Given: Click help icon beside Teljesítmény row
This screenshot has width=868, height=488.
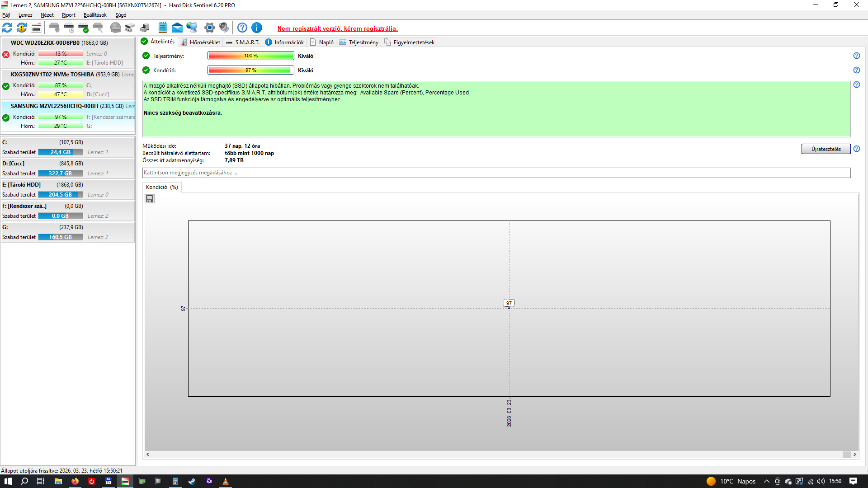Looking at the screenshot, I should tap(856, 56).
